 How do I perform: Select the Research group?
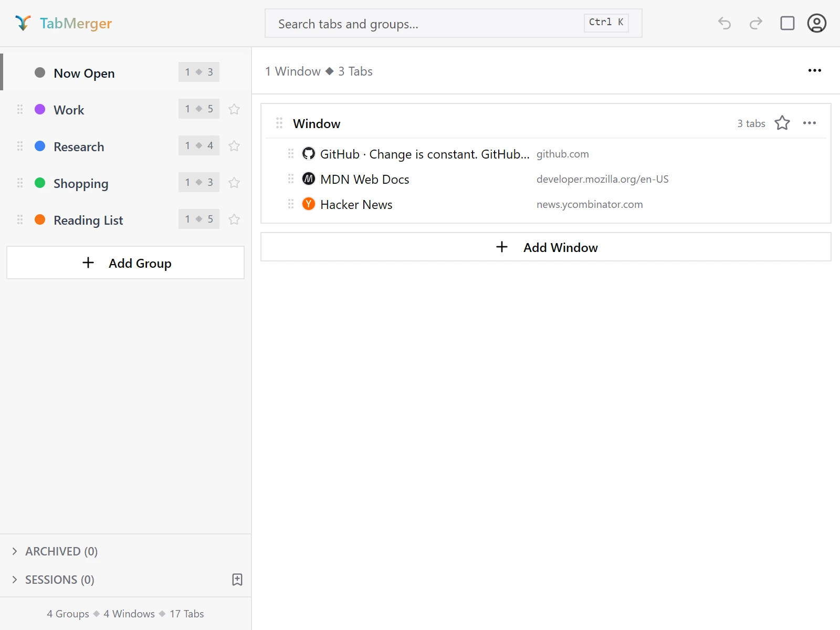(x=126, y=146)
